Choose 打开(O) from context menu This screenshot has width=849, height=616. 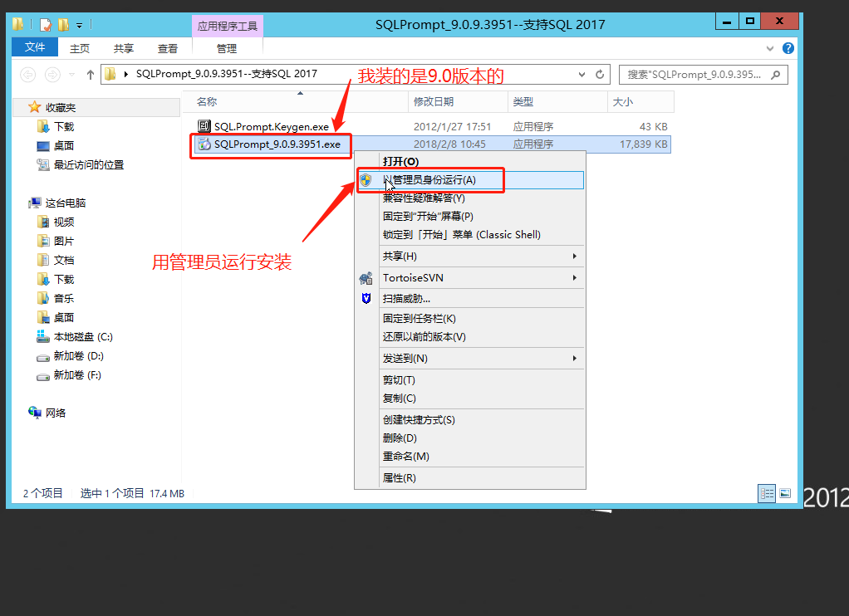tap(470, 161)
